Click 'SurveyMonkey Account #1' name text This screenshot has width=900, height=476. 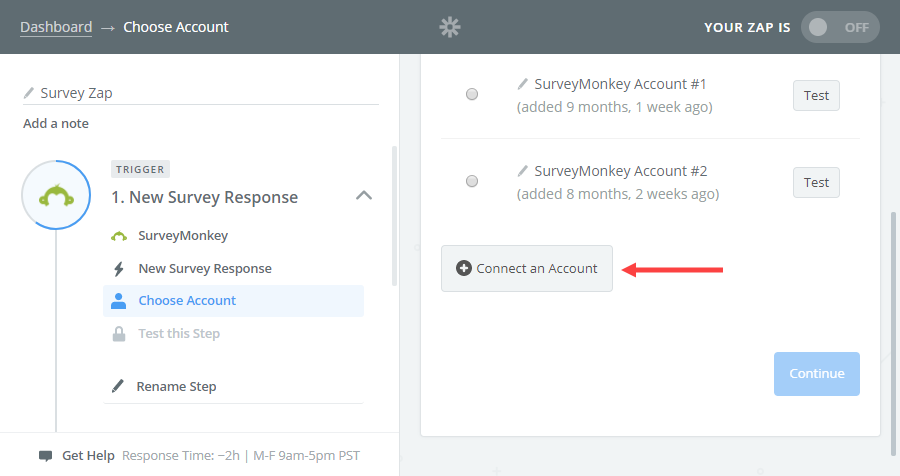click(x=620, y=84)
